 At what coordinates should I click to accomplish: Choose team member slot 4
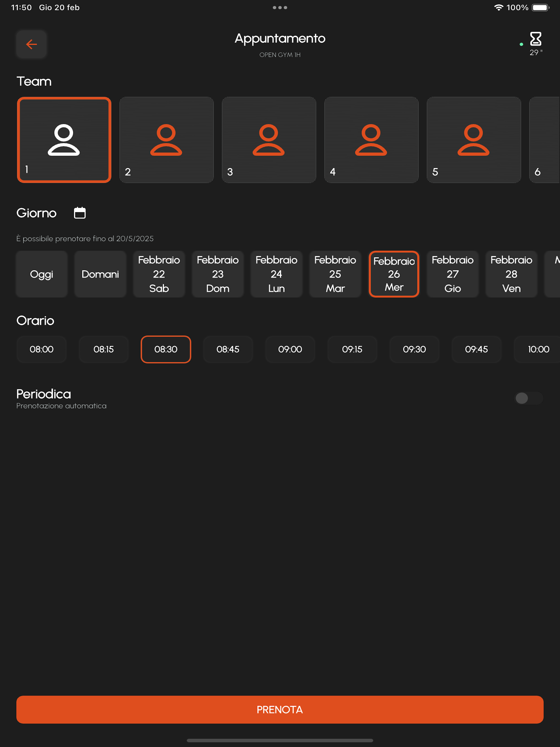coord(371,140)
